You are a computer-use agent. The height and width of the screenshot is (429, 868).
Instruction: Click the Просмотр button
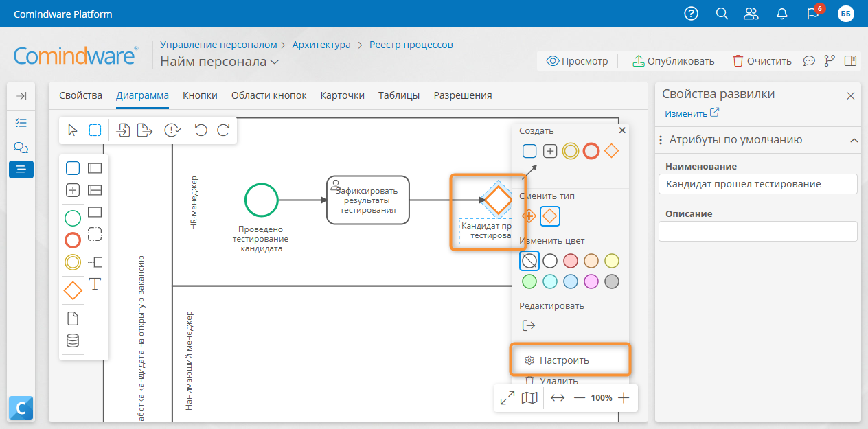[x=578, y=61]
